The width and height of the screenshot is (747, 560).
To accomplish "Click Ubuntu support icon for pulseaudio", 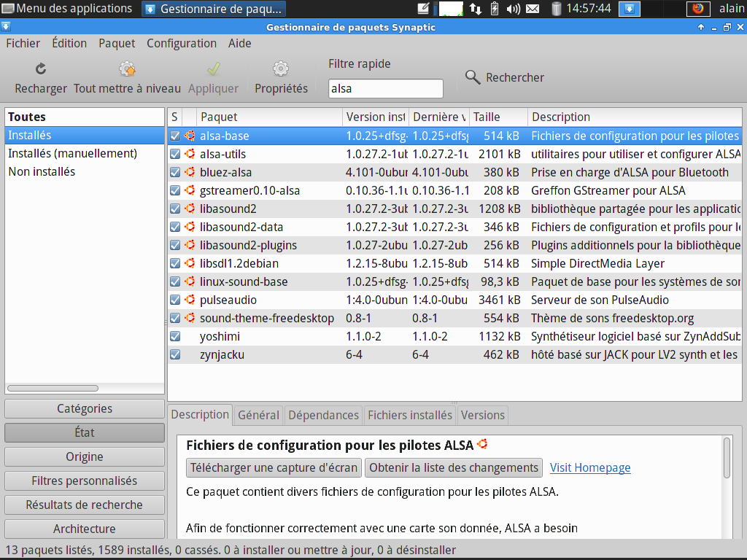I will pos(190,300).
